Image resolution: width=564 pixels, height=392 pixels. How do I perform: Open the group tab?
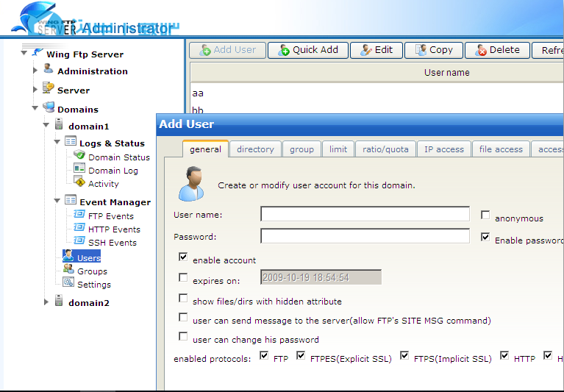click(301, 149)
